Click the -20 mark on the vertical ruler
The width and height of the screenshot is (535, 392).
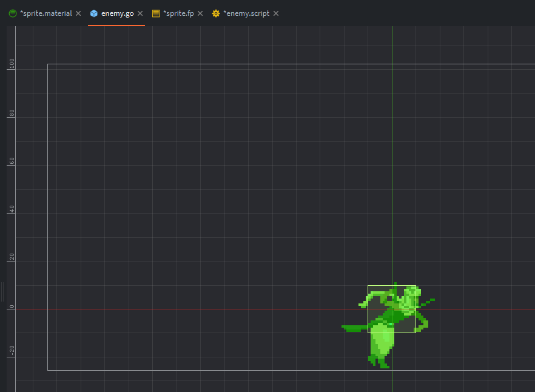pyautogui.click(x=11, y=351)
